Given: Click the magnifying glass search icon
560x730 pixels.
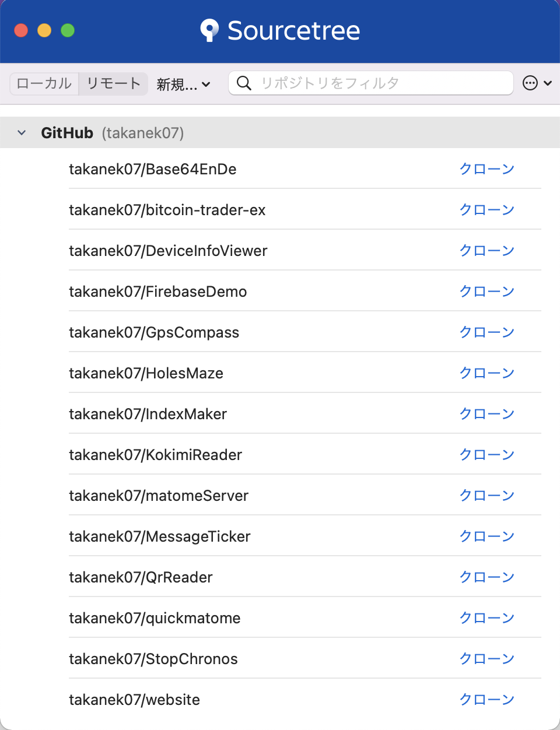Looking at the screenshot, I should (x=244, y=83).
